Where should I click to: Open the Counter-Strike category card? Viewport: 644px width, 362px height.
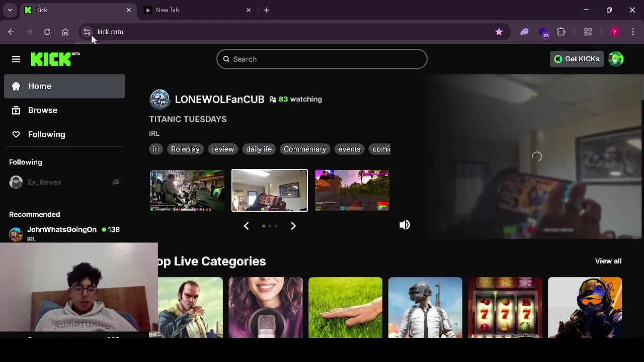point(585,307)
